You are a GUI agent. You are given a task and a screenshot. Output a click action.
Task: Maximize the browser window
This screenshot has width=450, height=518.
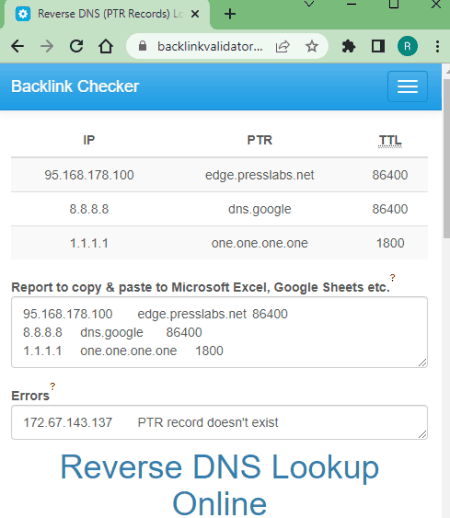394,4
